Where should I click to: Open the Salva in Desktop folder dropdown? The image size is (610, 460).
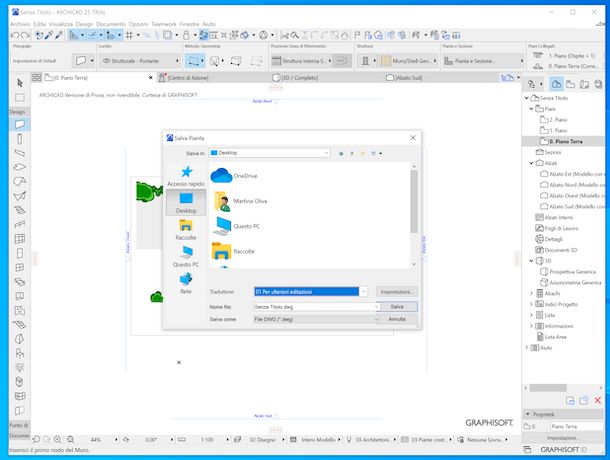pyautogui.click(x=270, y=153)
